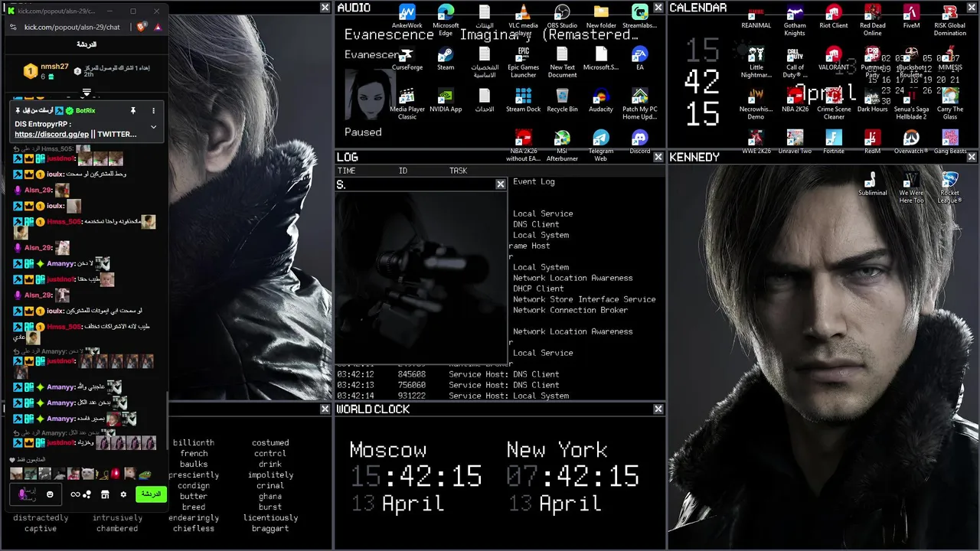Open nmsh27 leaderboard entry
980x551 pixels.
pyautogui.click(x=46, y=70)
